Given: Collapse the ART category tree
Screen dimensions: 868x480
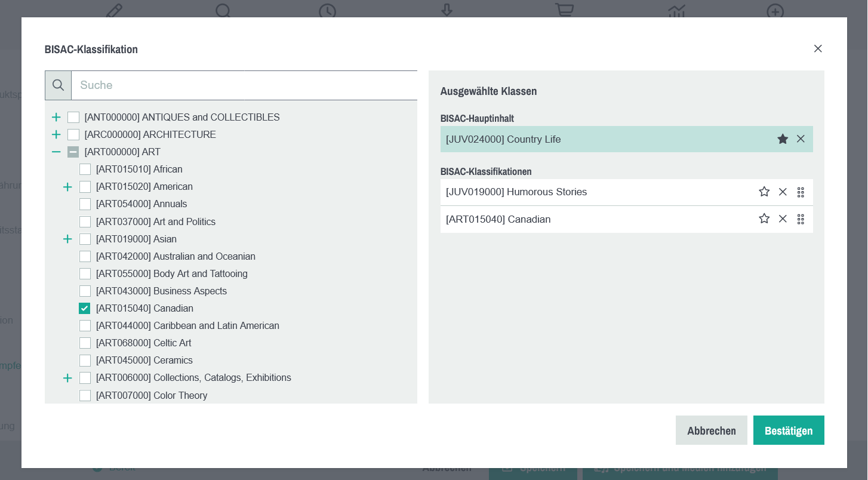Looking at the screenshot, I should point(56,152).
